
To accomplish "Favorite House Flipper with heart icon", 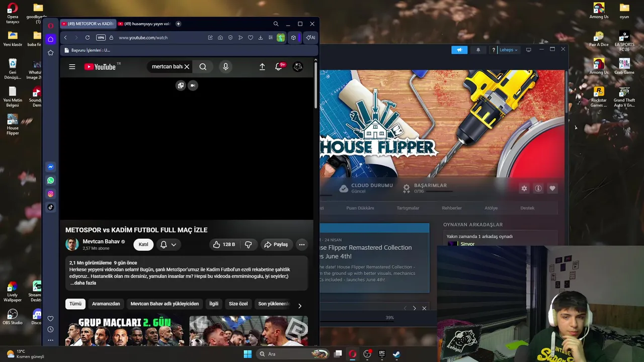I will (x=552, y=188).
